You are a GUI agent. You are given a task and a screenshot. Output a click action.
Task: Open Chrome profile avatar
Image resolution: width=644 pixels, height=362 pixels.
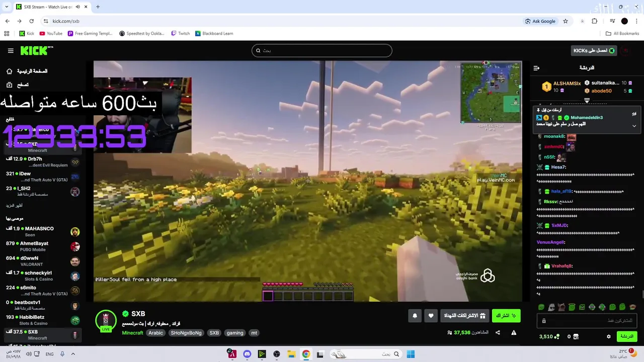pyautogui.click(x=624, y=21)
